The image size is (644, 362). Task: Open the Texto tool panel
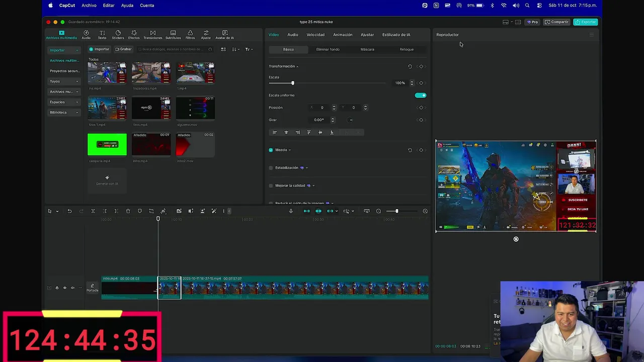pos(102,35)
